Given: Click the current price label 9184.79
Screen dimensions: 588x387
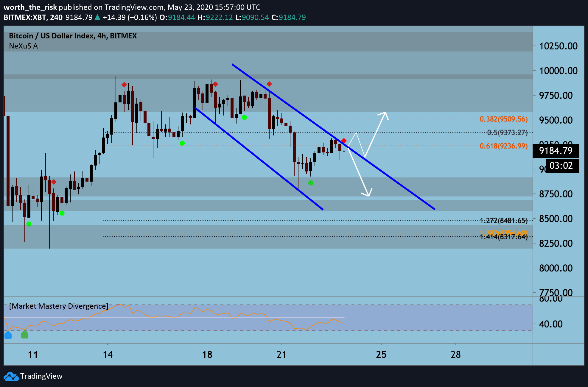Looking at the screenshot, I should pyautogui.click(x=556, y=151).
